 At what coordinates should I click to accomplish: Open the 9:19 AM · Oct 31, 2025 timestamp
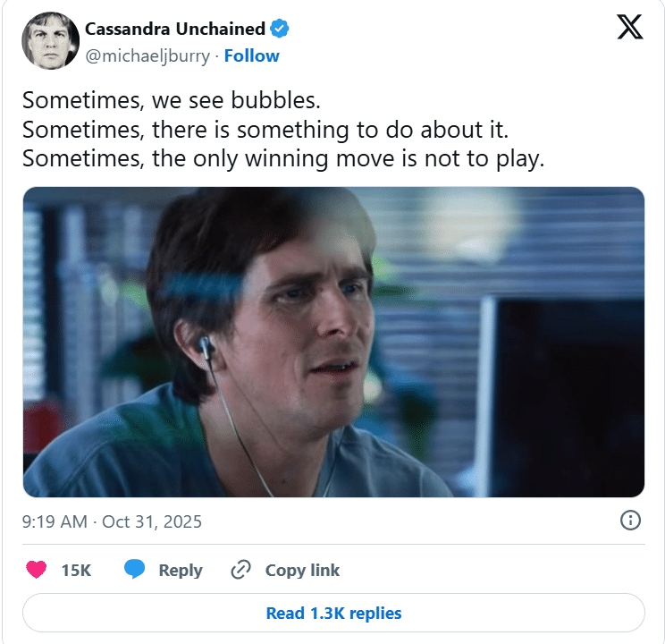point(112,521)
